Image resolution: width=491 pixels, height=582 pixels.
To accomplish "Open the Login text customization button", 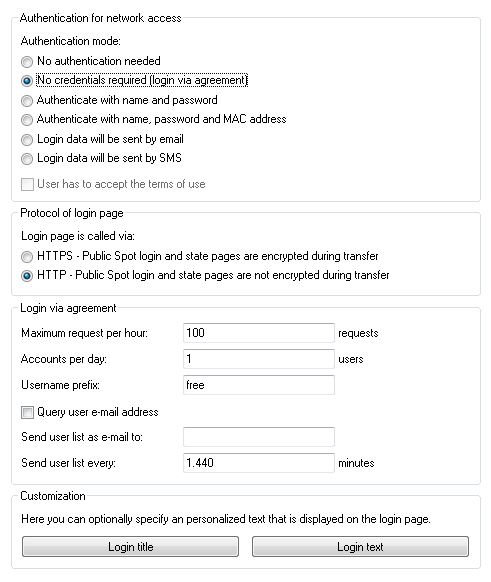I will (360, 547).
